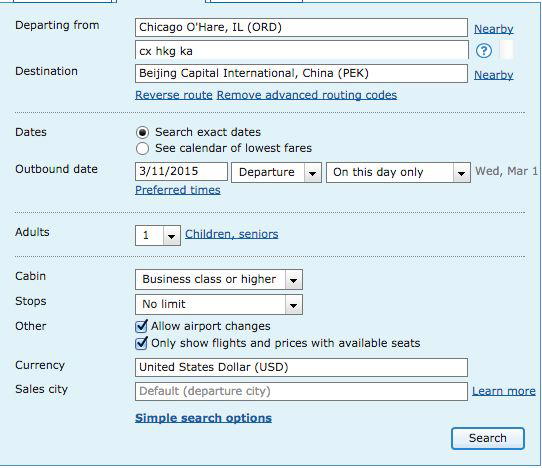Switch to Simple search options
542x468 pixels.
(203, 418)
